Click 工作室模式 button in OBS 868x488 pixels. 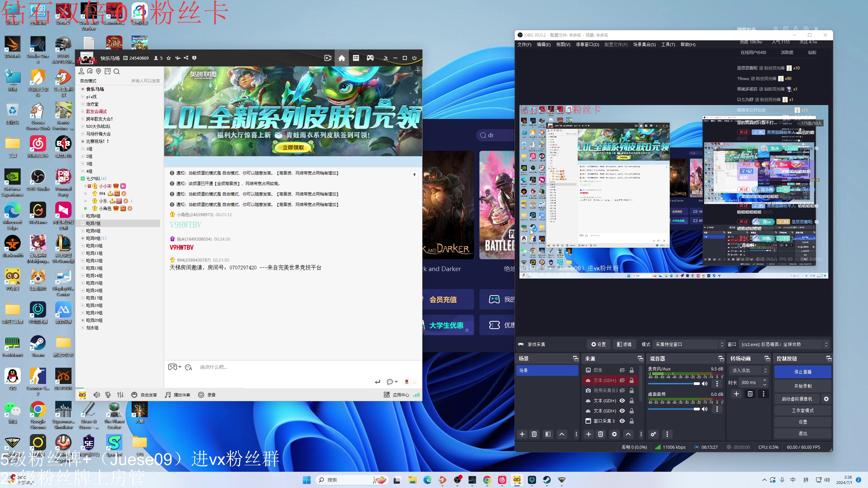[x=803, y=410]
